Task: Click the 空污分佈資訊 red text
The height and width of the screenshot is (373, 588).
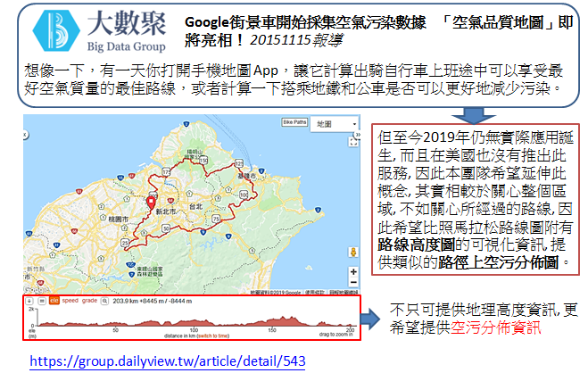Action: coord(495,327)
